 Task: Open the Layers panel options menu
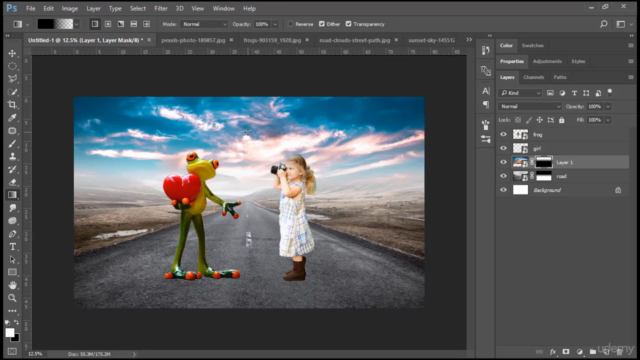631,77
